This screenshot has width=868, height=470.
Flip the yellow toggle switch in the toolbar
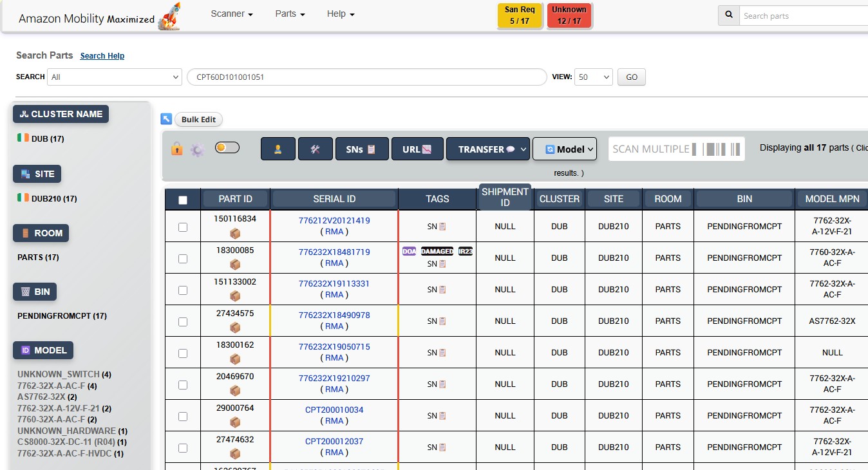227,147
